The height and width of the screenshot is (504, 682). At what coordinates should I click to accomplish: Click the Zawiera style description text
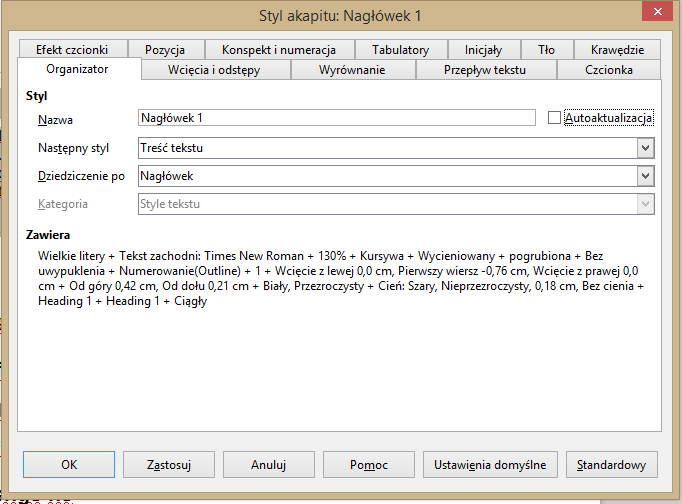(x=341, y=278)
